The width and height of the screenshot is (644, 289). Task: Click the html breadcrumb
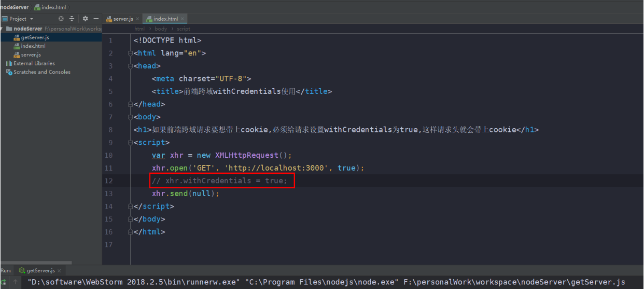tap(139, 29)
